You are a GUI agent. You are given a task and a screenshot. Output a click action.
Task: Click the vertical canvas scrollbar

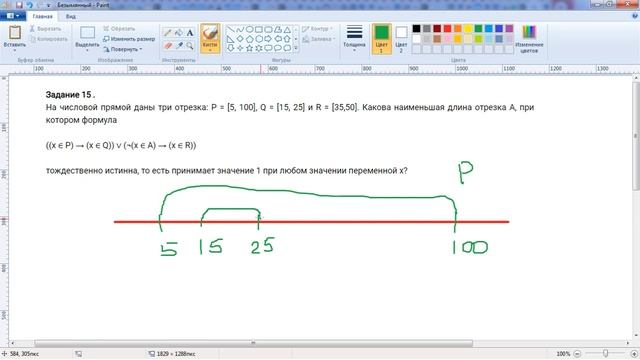click(636, 136)
